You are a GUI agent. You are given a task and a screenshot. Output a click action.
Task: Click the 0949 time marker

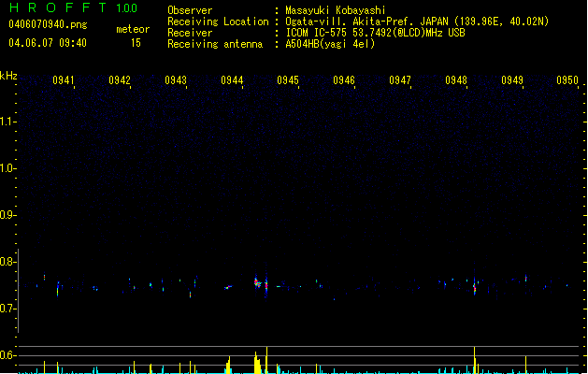click(x=512, y=80)
